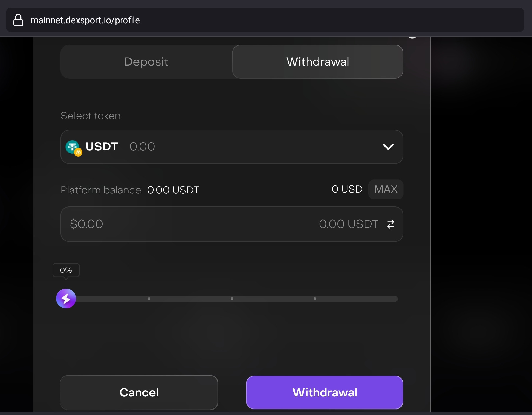Open the USDT token selector
The height and width of the screenshot is (415, 532).
coord(232,147)
